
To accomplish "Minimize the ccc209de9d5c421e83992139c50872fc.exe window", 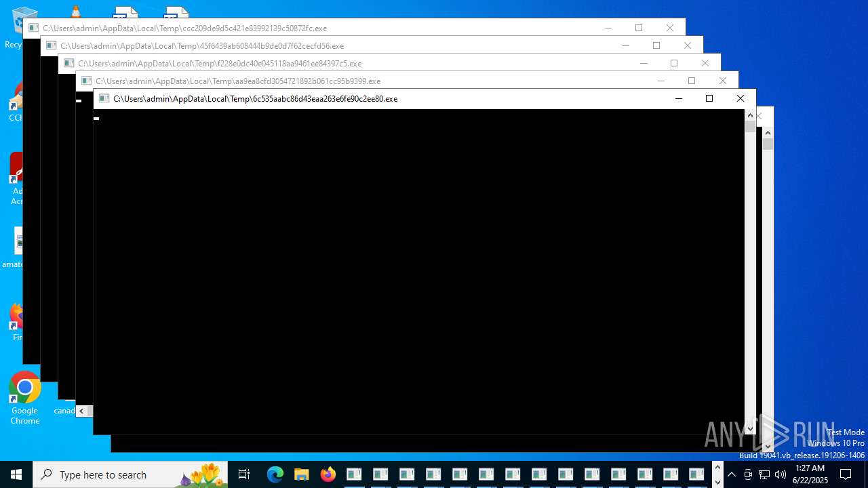I will click(x=608, y=28).
